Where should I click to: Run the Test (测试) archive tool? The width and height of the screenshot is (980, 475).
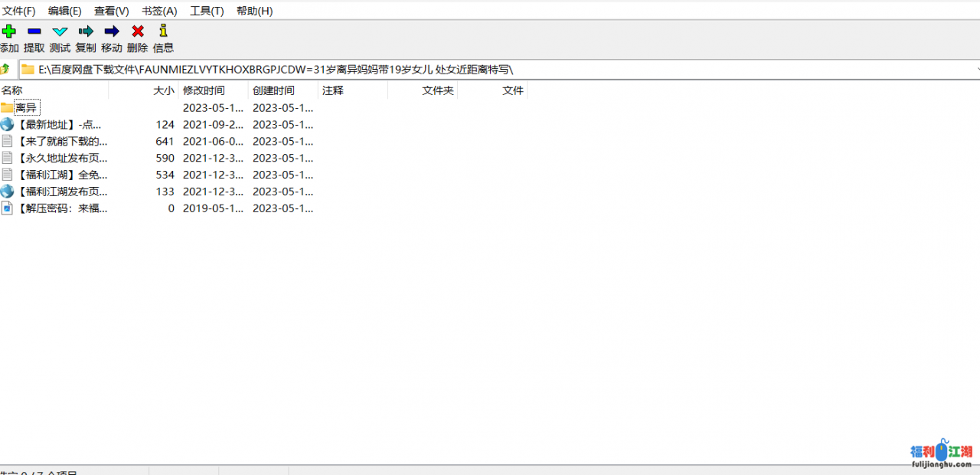pos(60,31)
